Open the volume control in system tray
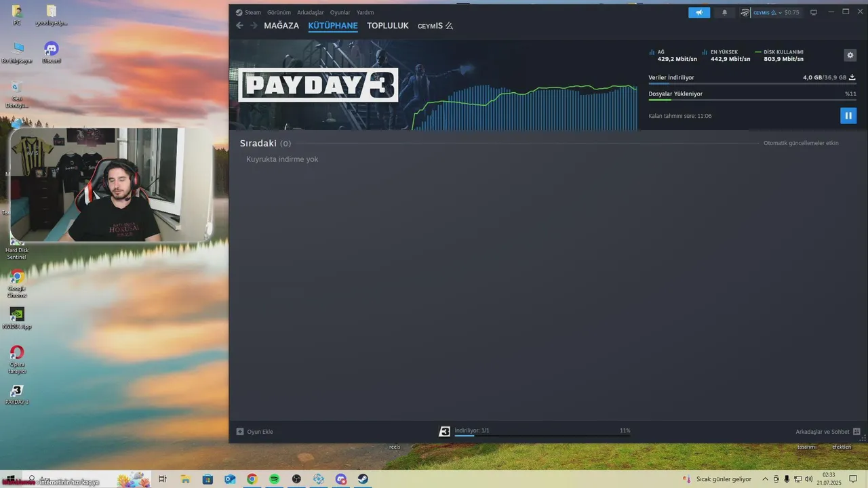Image resolution: width=868 pixels, height=488 pixels. pyautogui.click(x=808, y=479)
